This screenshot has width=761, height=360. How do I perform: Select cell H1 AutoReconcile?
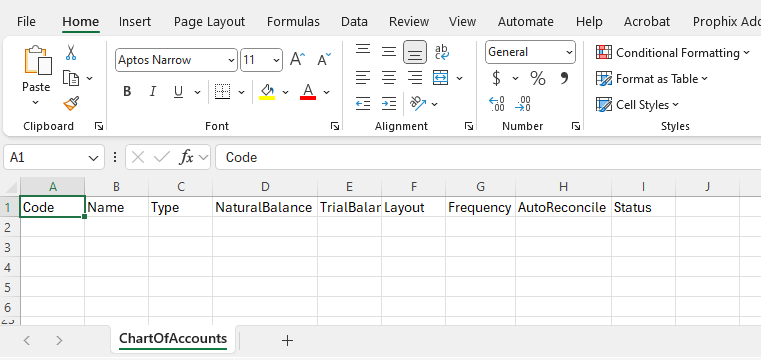click(x=563, y=207)
